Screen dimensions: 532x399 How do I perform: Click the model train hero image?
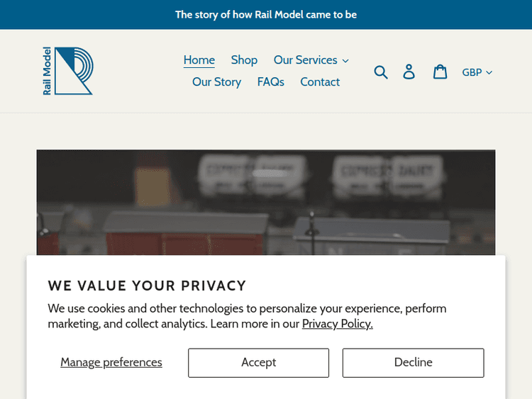point(266,202)
